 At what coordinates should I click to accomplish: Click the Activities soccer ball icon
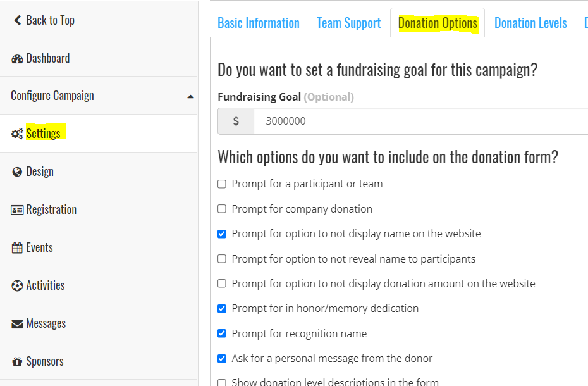pos(17,286)
